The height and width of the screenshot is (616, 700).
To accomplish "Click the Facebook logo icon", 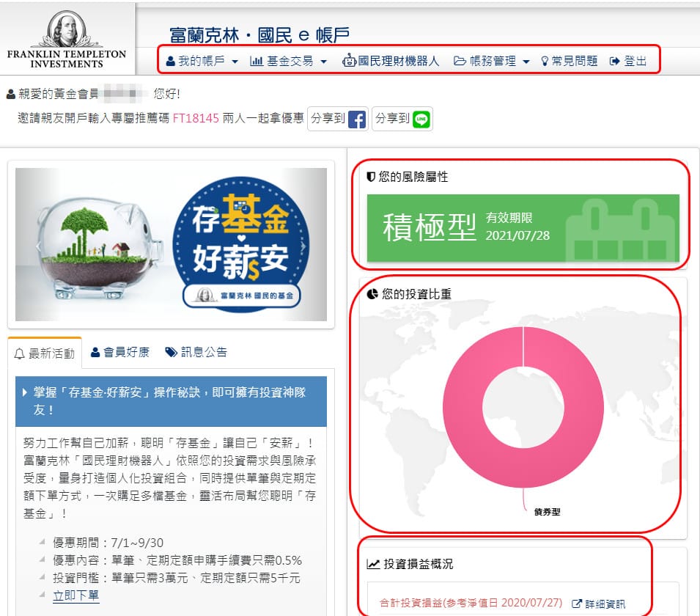I will [357, 120].
